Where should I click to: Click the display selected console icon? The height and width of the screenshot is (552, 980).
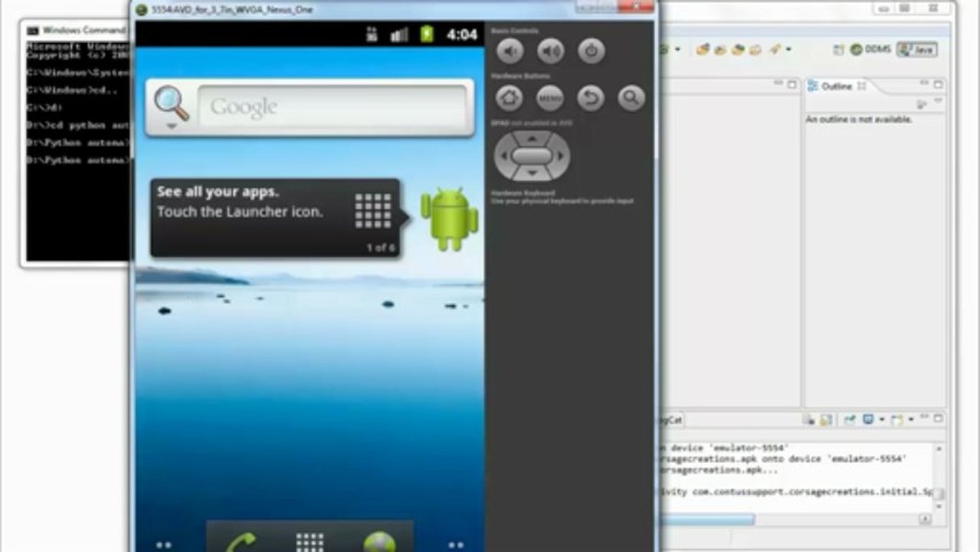point(869,420)
